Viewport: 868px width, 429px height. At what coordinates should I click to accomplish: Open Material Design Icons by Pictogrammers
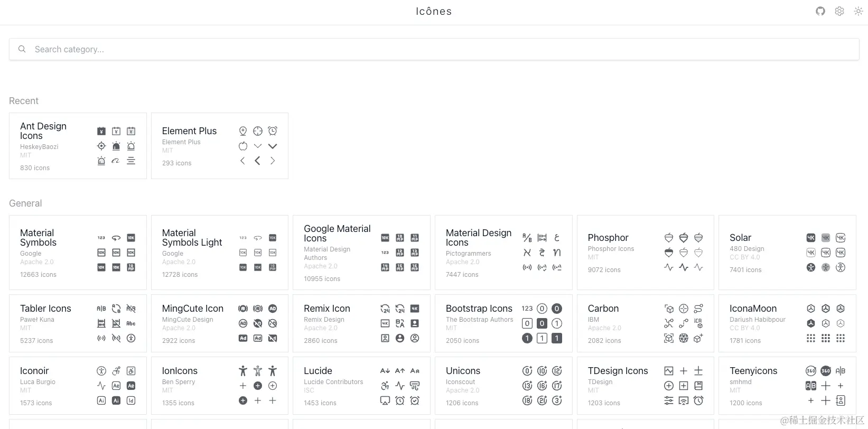tap(503, 253)
